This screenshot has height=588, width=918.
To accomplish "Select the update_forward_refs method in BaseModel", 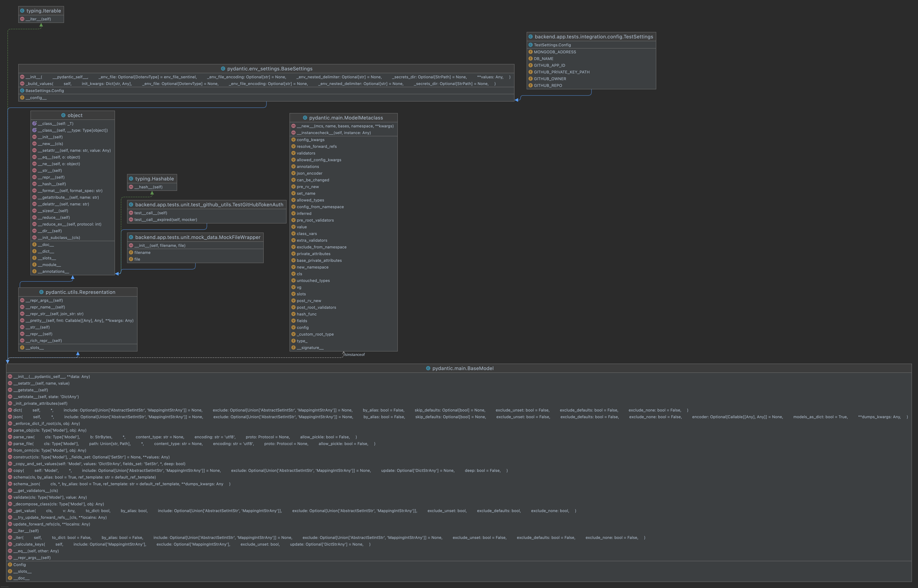I will (x=52, y=524).
